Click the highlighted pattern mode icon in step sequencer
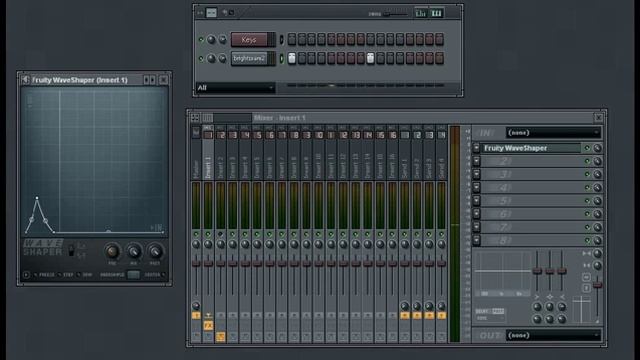The image size is (640, 360). [x=211, y=13]
